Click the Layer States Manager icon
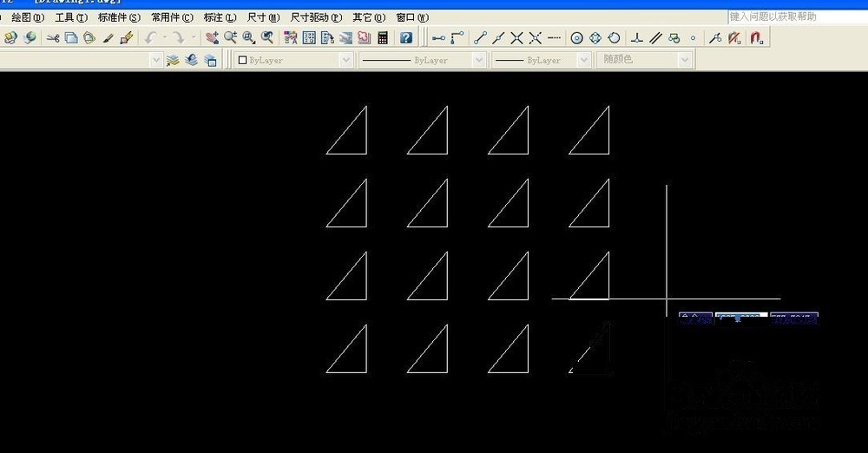Image resolution: width=868 pixels, height=453 pixels. pos(210,60)
